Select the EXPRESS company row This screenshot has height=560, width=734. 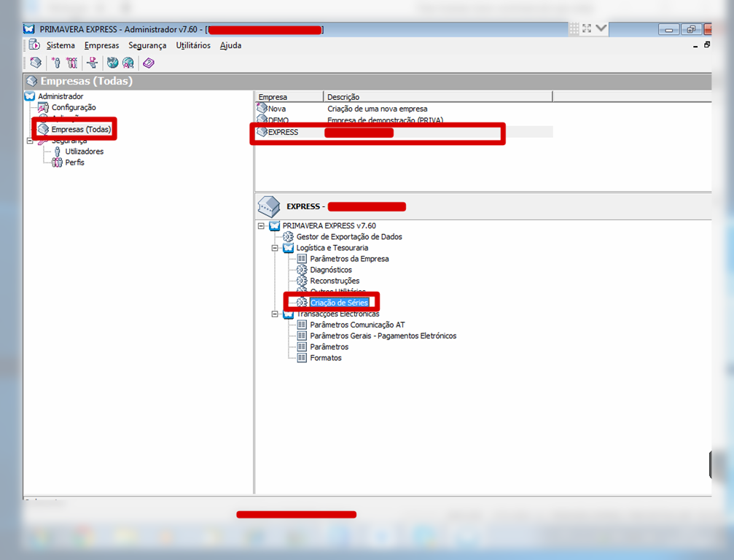click(284, 132)
